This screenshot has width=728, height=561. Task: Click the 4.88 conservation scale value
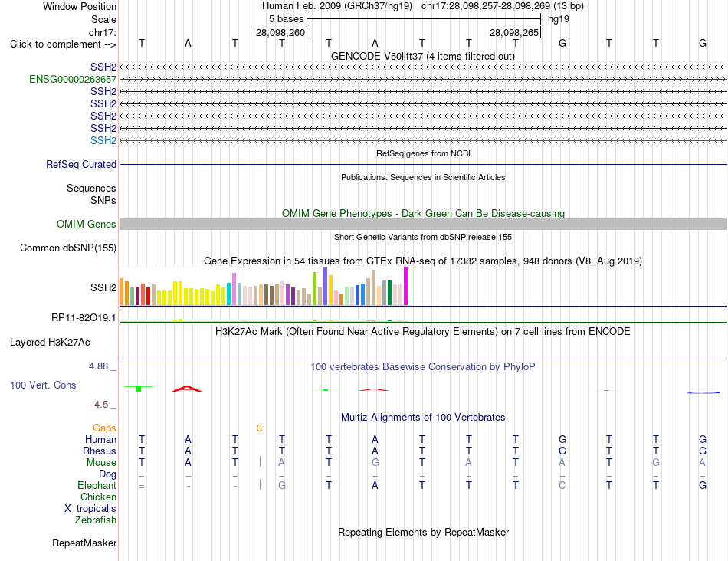(x=98, y=366)
